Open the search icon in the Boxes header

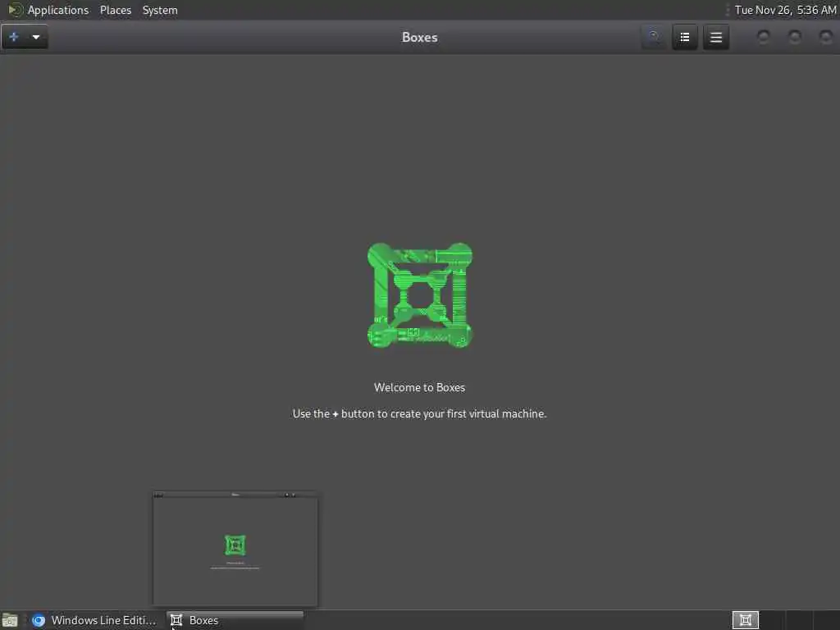[x=654, y=37]
